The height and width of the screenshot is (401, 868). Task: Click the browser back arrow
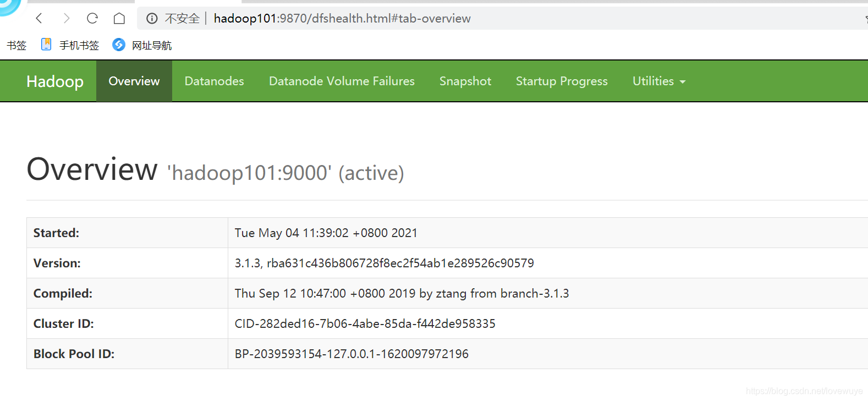tap(39, 18)
